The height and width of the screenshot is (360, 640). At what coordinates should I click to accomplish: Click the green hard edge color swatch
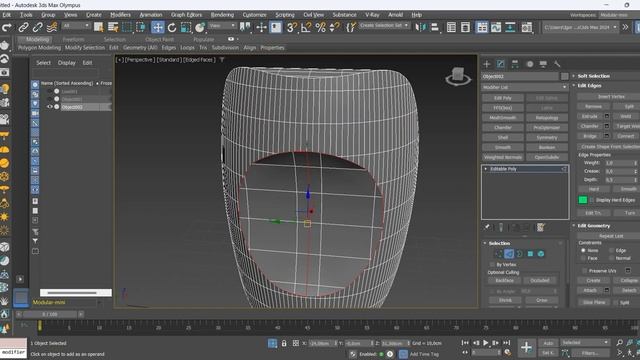point(583,200)
